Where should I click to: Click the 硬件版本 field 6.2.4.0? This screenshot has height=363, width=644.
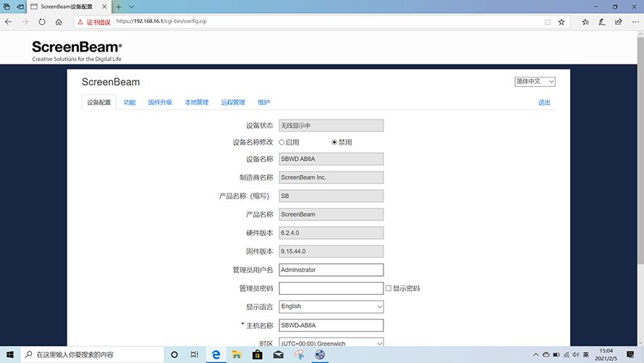[331, 233]
